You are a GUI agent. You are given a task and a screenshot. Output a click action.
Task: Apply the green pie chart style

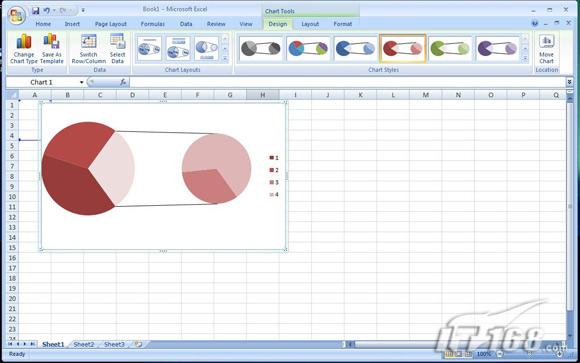coord(450,48)
